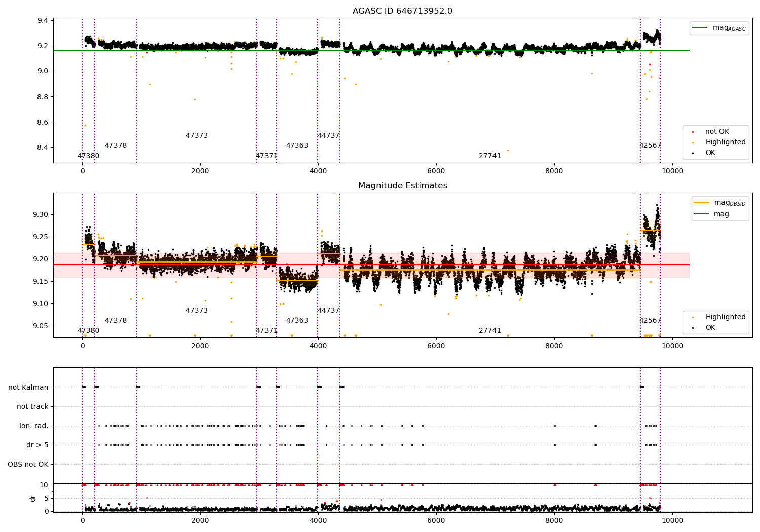760x532 pixels.
Task: Click y-axis tick 10 on dr subplot
Action: pos(44,485)
